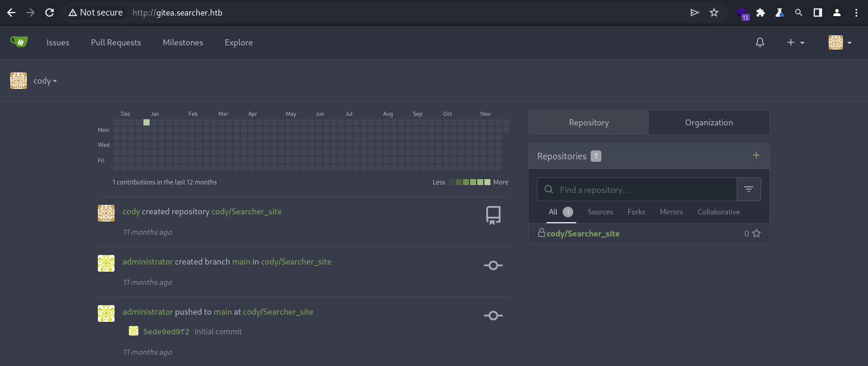868x366 pixels.
Task: Select the Forks filter tab
Action: click(636, 212)
